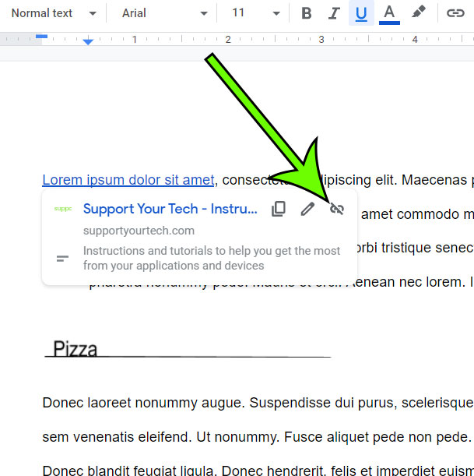Click the supportyourtech.com URL text
Screen dimensions: 474x476
point(139,231)
